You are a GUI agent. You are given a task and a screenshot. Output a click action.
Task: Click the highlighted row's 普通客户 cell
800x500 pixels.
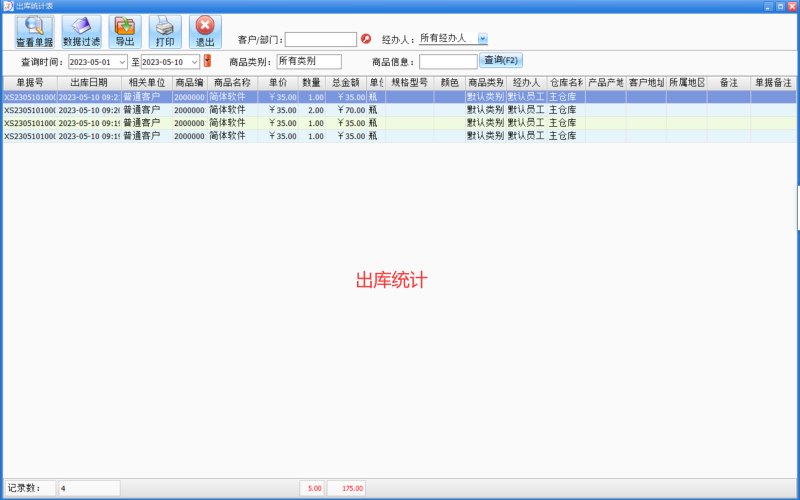(147, 97)
